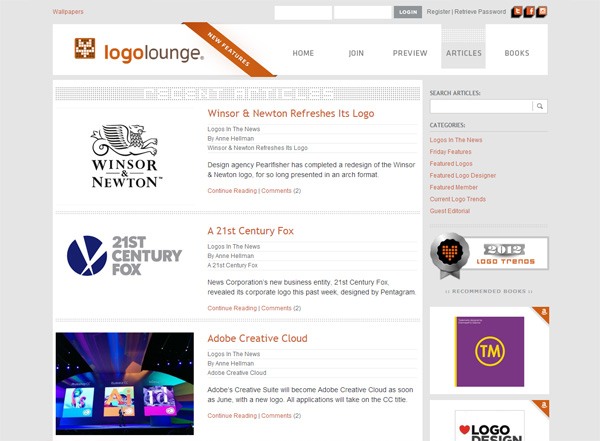Open the Preview menu item
The image size is (600, 441).
(410, 53)
